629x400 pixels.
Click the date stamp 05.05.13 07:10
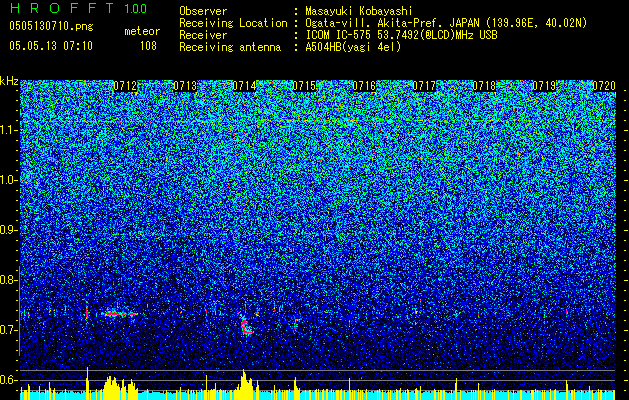tap(51, 46)
